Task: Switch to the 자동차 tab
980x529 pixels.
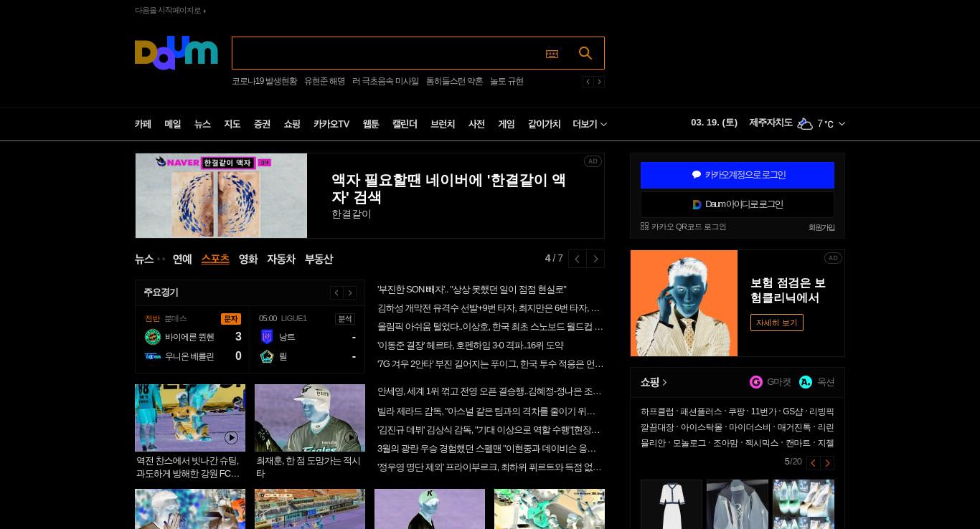Action: point(281,259)
